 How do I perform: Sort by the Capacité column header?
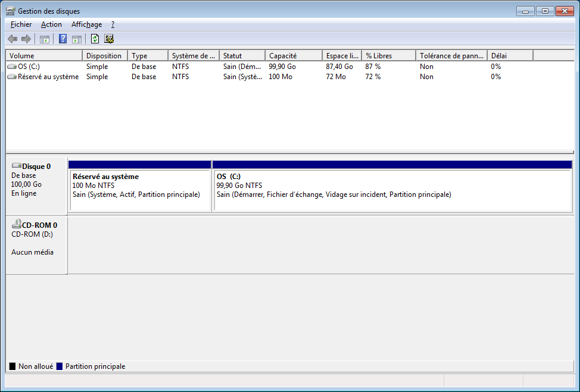click(x=294, y=56)
